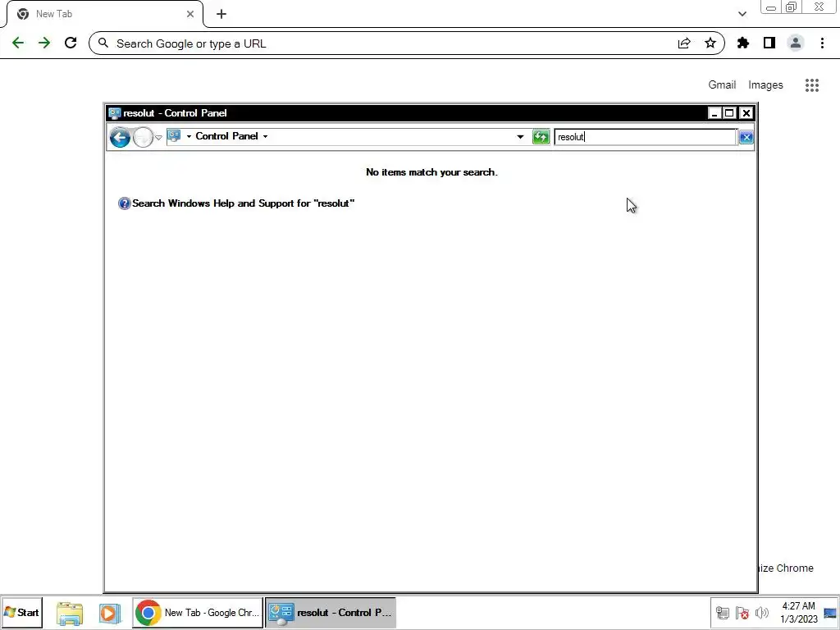Minimize the Control Panel window
The image size is (840, 630).
[714, 113]
